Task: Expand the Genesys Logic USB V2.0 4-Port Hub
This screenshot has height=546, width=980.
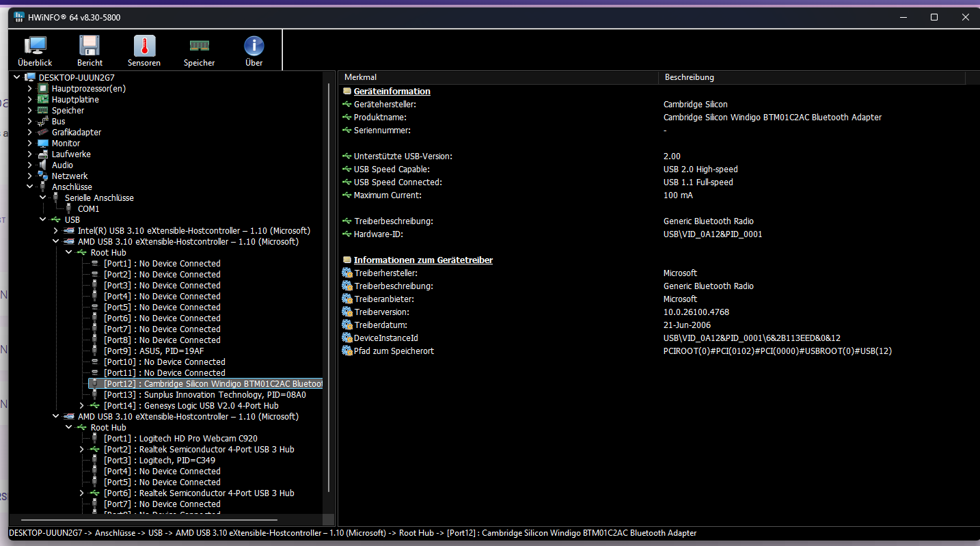Action: coord(81,405)
